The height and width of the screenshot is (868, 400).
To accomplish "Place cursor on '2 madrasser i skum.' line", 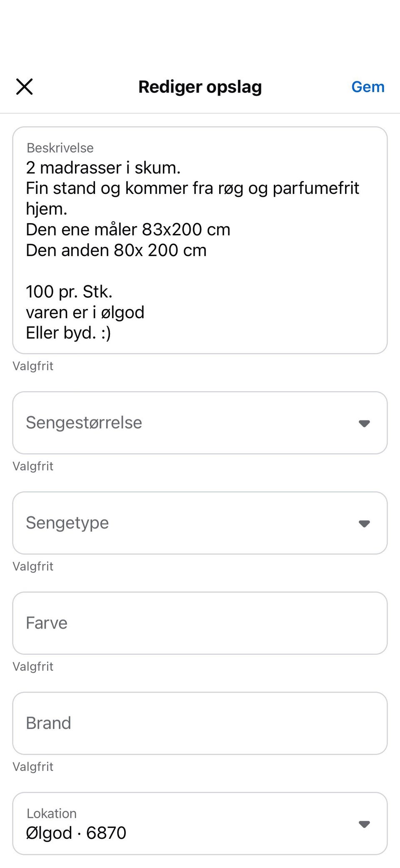I will coord(103,168).
